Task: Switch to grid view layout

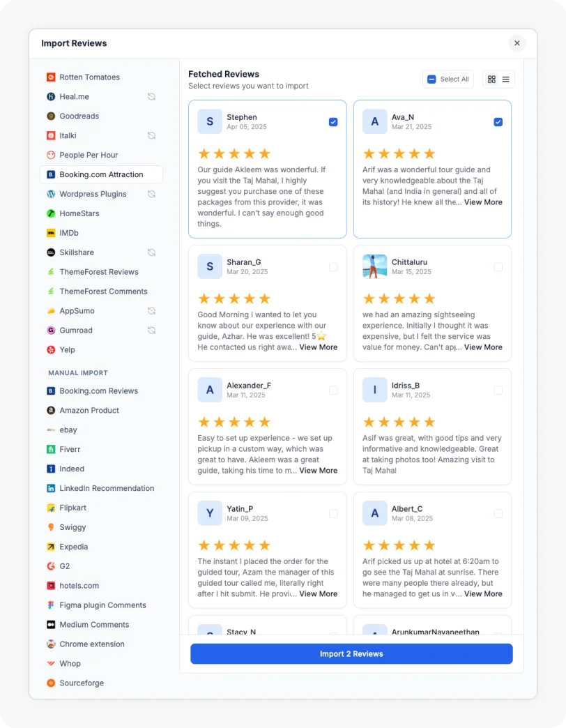Action: point(492,79)
